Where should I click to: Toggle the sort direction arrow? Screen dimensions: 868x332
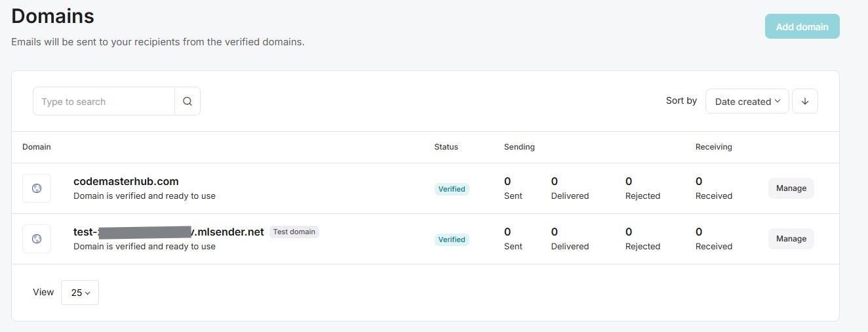(805, 102)
